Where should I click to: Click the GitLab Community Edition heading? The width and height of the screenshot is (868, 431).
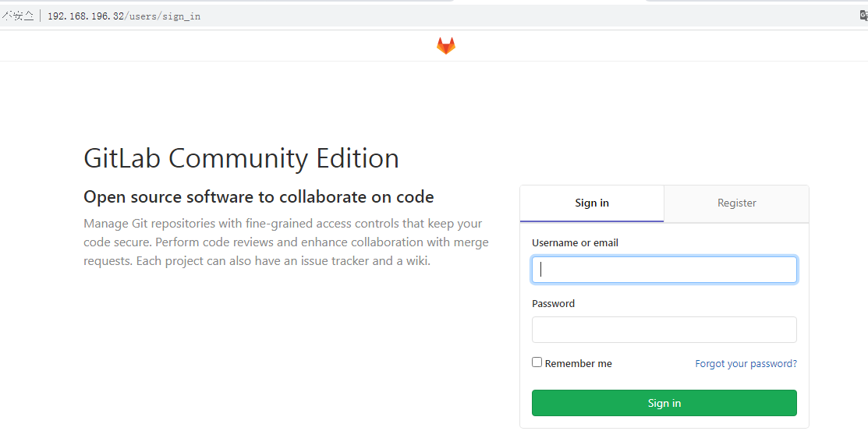241,159
